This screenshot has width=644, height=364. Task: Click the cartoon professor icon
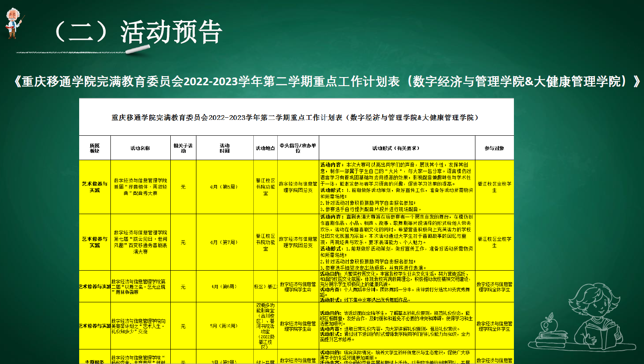(x=14, y=23)
